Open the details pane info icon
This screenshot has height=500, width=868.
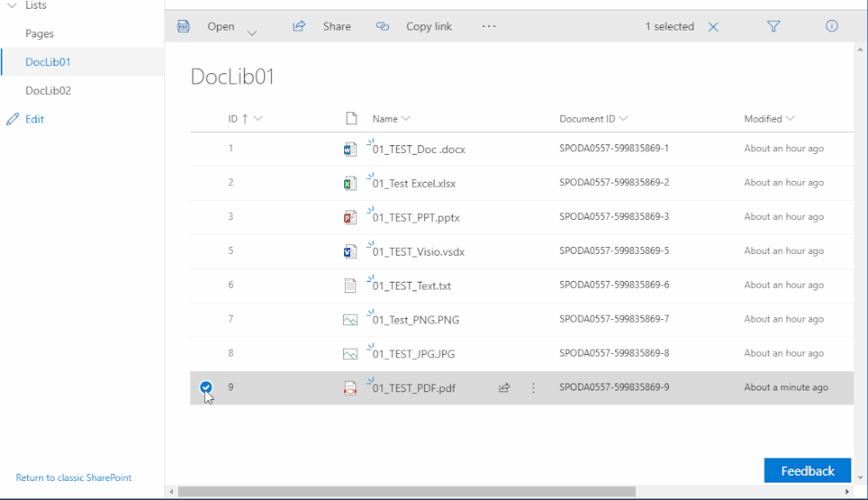[832, 26]
